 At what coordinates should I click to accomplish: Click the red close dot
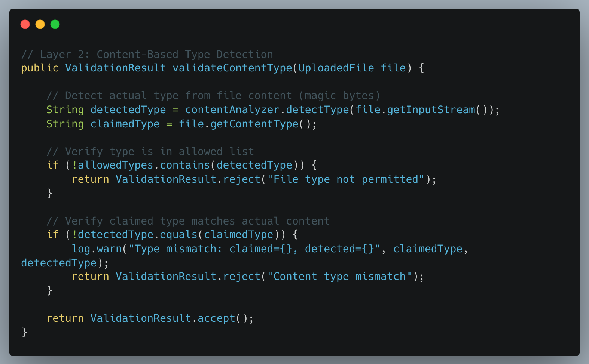25,24
